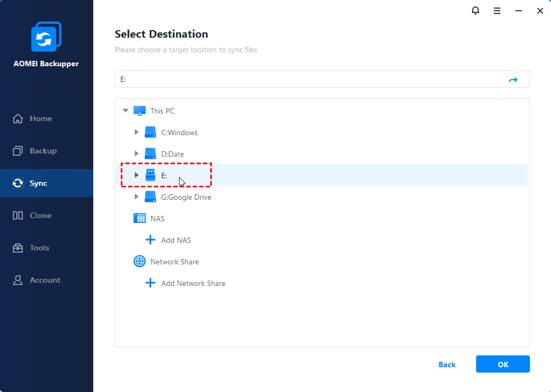Image resolution: width=551 pixels, height=392 pixels.
Task: Click the Back link
Action: point(447,365)
